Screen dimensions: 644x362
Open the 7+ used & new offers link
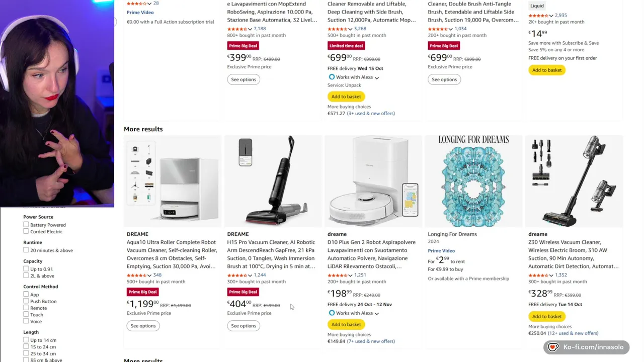click(x=371, y=341)
